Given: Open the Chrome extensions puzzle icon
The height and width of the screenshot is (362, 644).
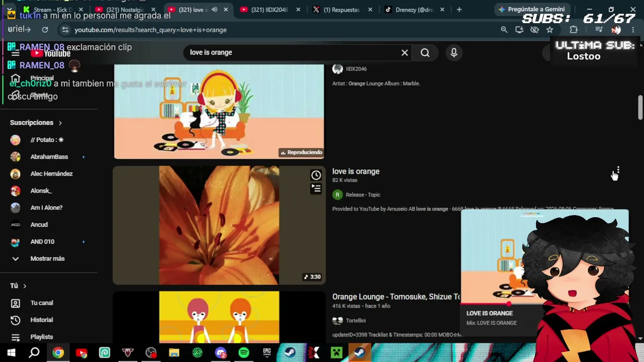Looking at the screenshot, I should pos(574,30).
